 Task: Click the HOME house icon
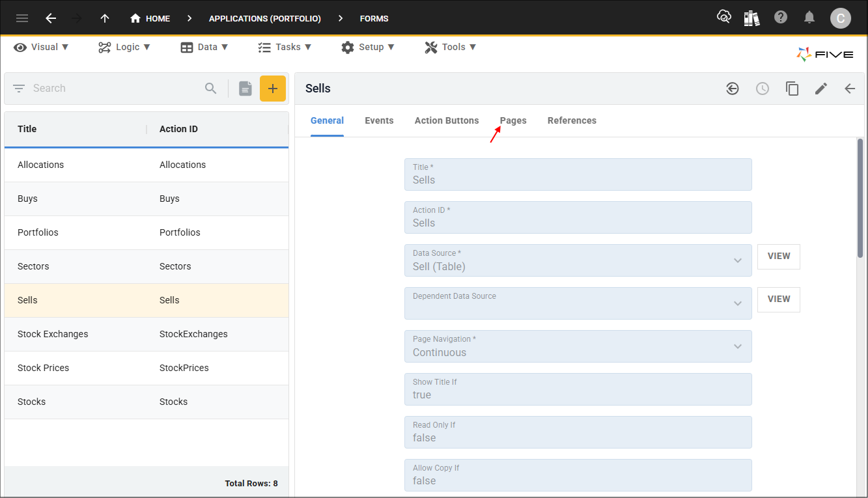coord(135,18)
